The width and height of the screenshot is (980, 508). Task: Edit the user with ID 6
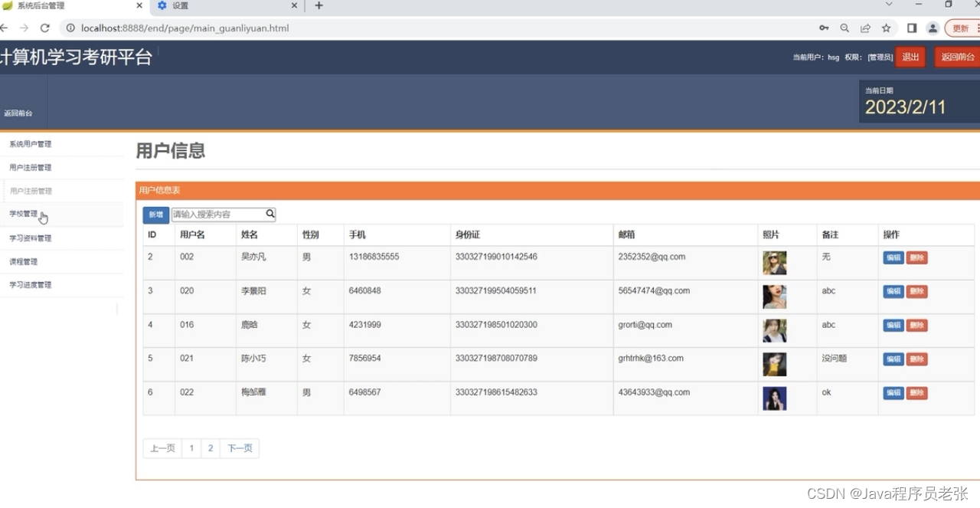893,393
